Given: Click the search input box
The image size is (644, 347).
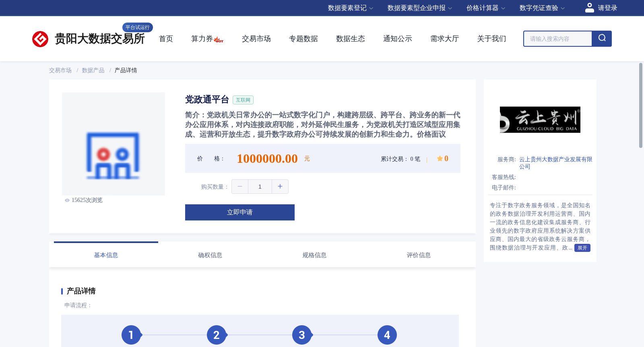Looking at the screenshot, I should pyautogui.click(x=558, y=39).
